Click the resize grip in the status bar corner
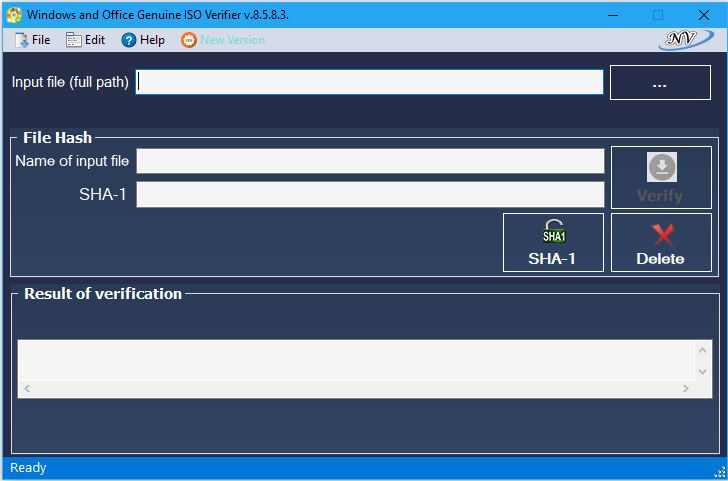 tap(719, 472)
